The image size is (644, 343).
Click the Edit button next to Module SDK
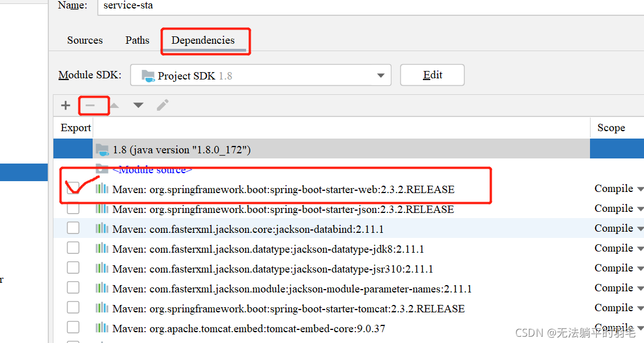tap(432, 74)
